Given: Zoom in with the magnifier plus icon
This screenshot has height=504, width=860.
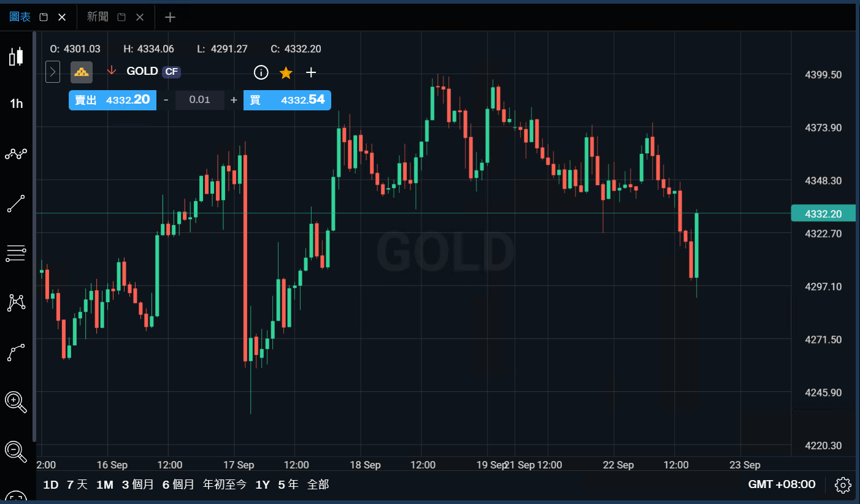Looking at the screenshot, I should 16,402.
